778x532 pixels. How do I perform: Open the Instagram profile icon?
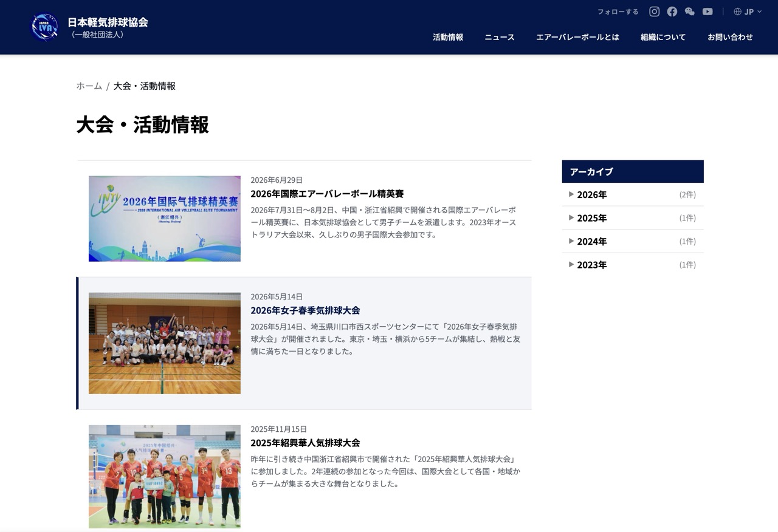(x=654, y=12)
